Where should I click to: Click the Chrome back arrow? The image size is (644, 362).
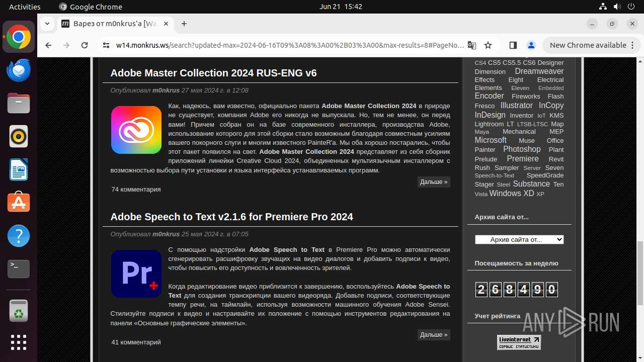tap(48, 45)
